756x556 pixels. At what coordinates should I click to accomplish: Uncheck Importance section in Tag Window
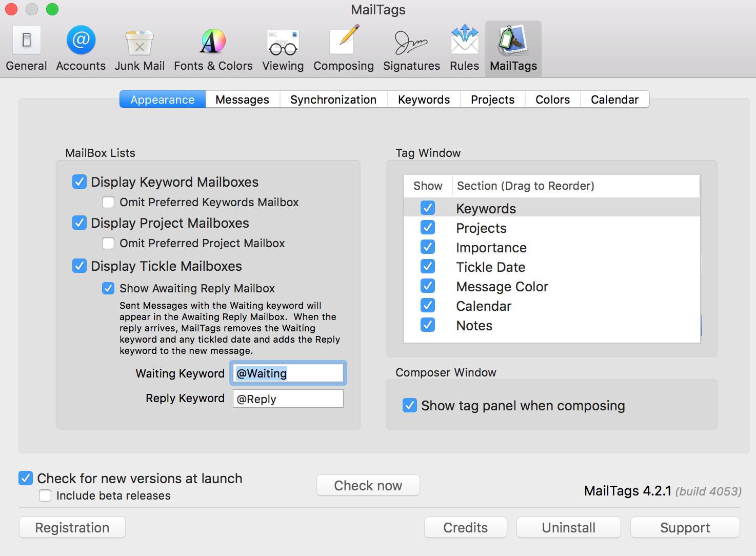click(x=428, y=247)
